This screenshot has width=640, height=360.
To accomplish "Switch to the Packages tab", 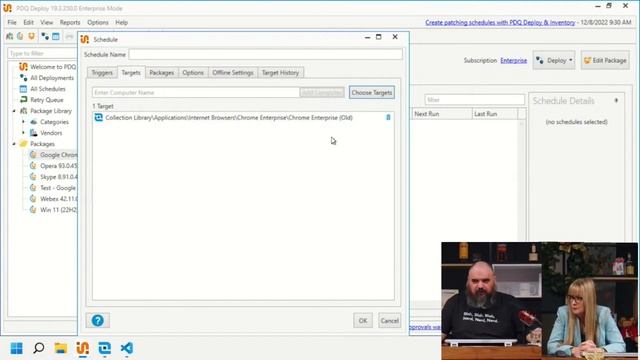I will pyautogui.click(x=162, y=73).
